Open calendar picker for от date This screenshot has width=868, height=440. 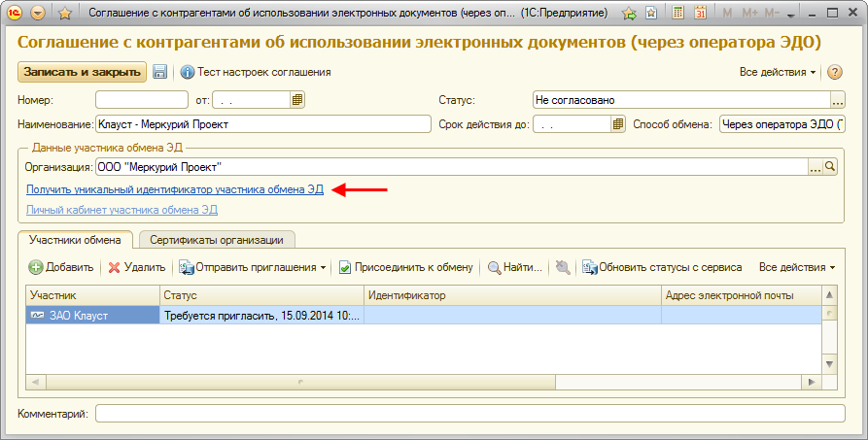click(297, 100)
